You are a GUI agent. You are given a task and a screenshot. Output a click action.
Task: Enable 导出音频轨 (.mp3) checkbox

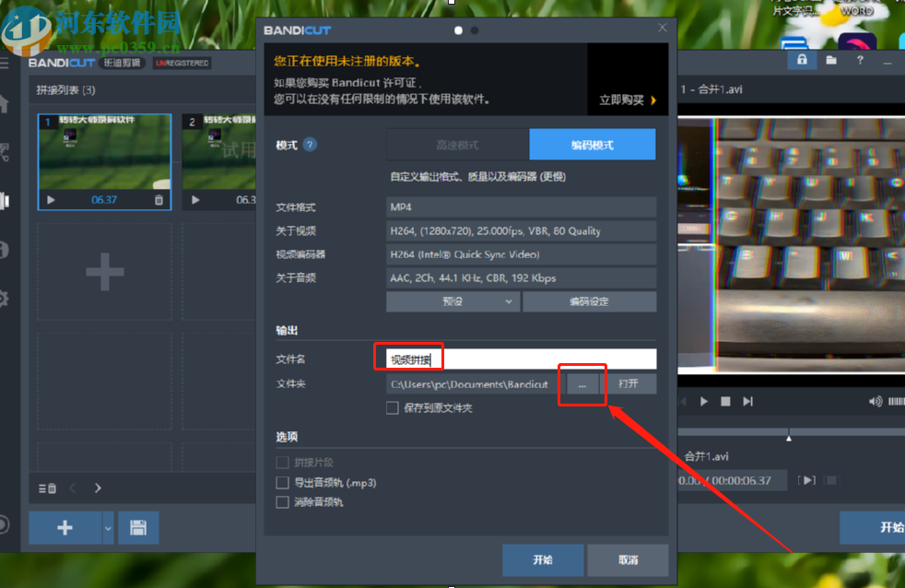(x=282, y=482)
